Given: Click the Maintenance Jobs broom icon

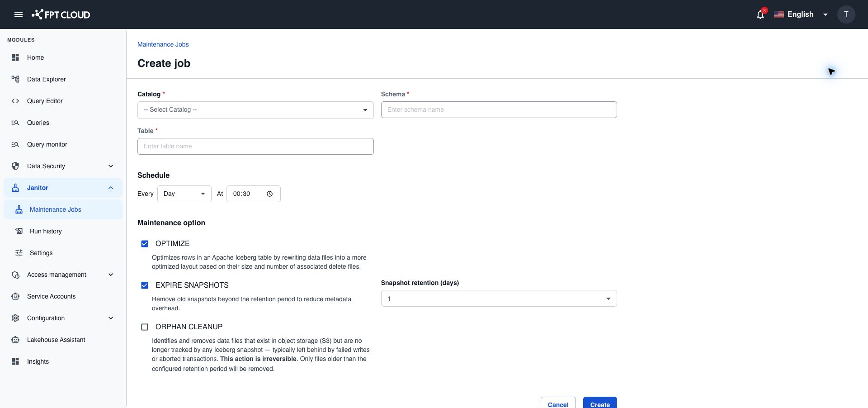Looking at the screenshot, I should coord(19,209).
